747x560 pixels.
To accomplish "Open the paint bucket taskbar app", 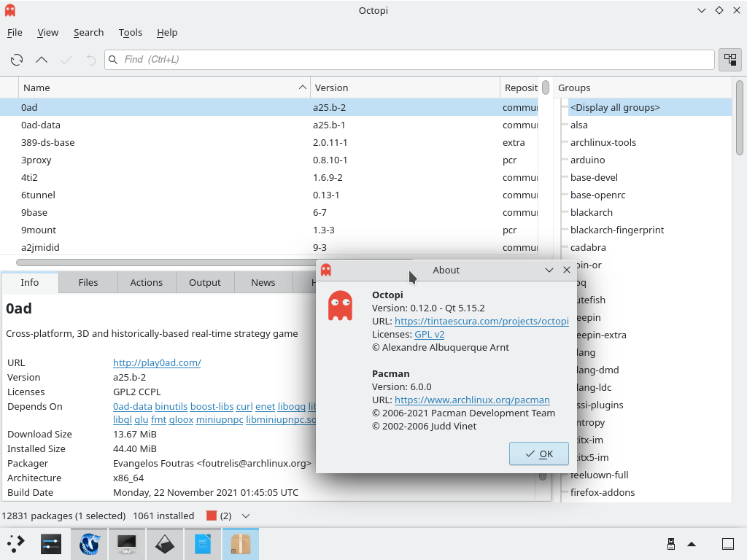I will 165,544.
